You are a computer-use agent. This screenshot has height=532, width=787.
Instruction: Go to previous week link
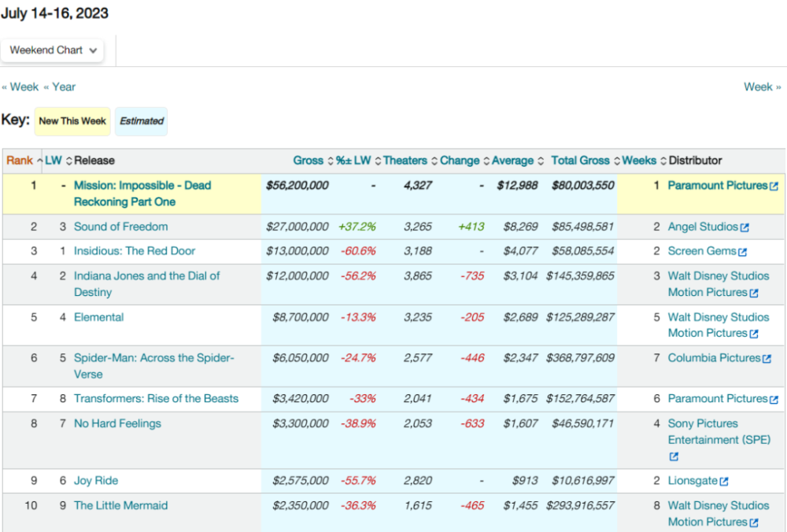tap(20, 87)
